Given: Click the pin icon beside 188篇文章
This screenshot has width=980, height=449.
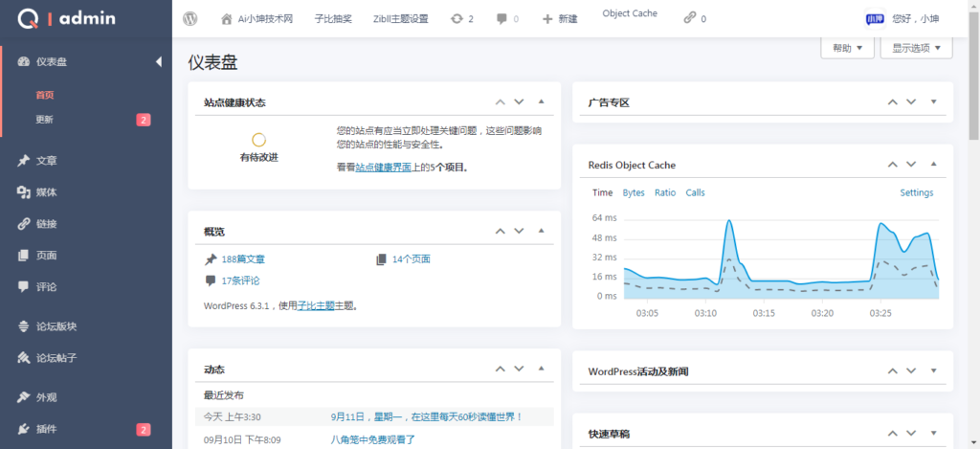Looking at the screenshot, I should pyautogui.click(x=210, y=259).
